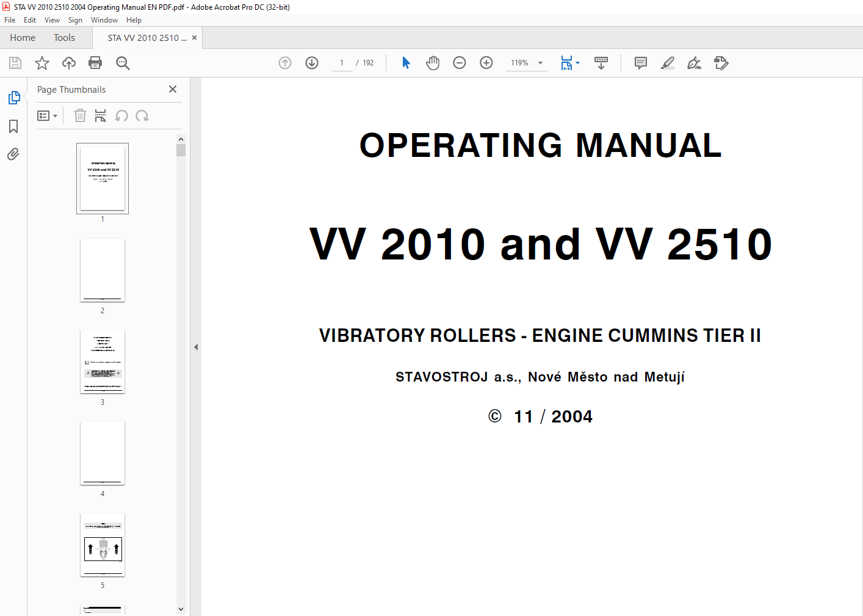Open the Window menu
863x616 pixels.
104,20
